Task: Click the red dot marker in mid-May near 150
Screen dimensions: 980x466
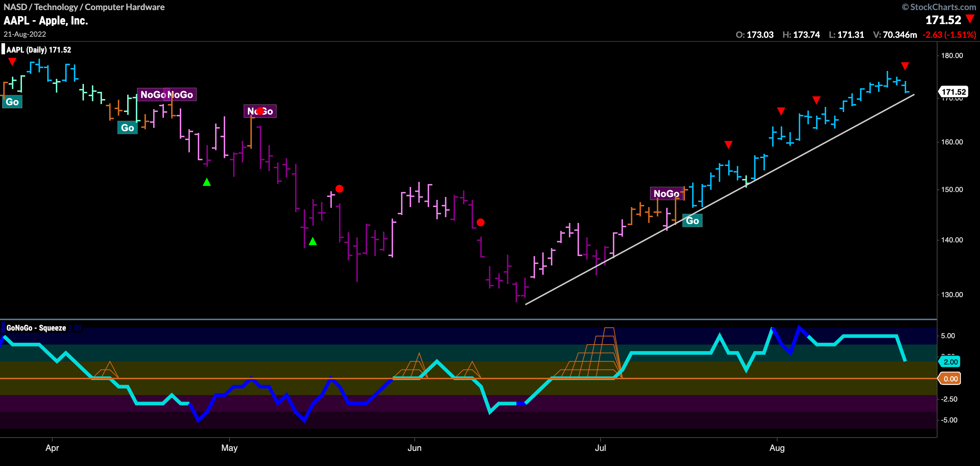Action: click(339, 189)
